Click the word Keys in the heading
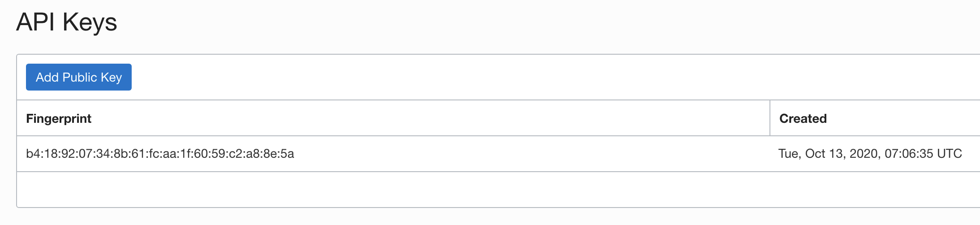This screenshot has width=980, height=225. (x=90, y=22)
